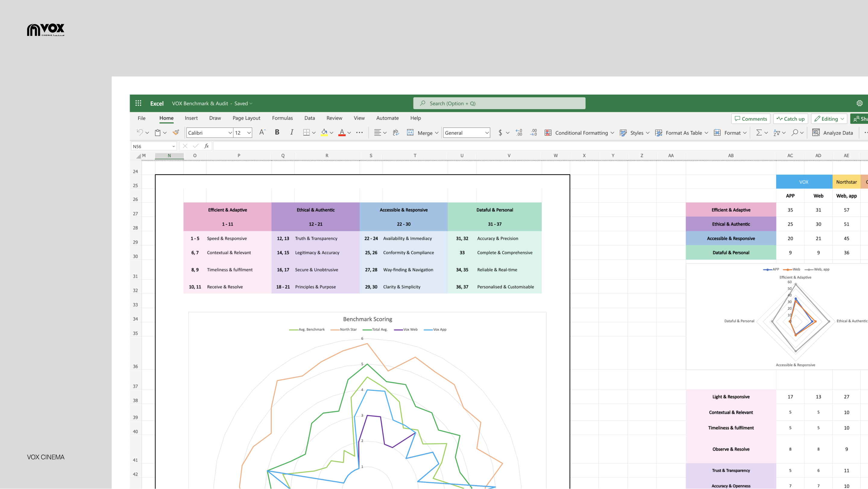Image resolution: width=868 pixels, height=489 pixels.
Task: Click the text alignment icon
Action: click(x=377, y=132)
